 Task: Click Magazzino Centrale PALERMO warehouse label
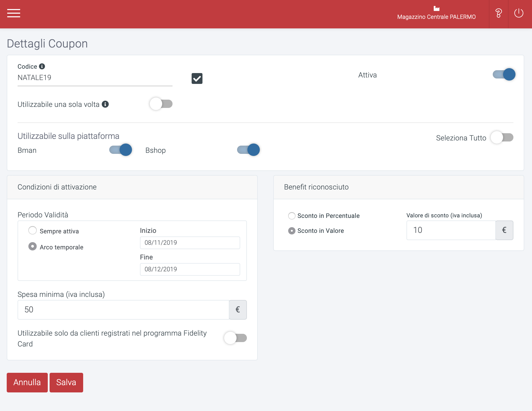click(x=436, y=17)
